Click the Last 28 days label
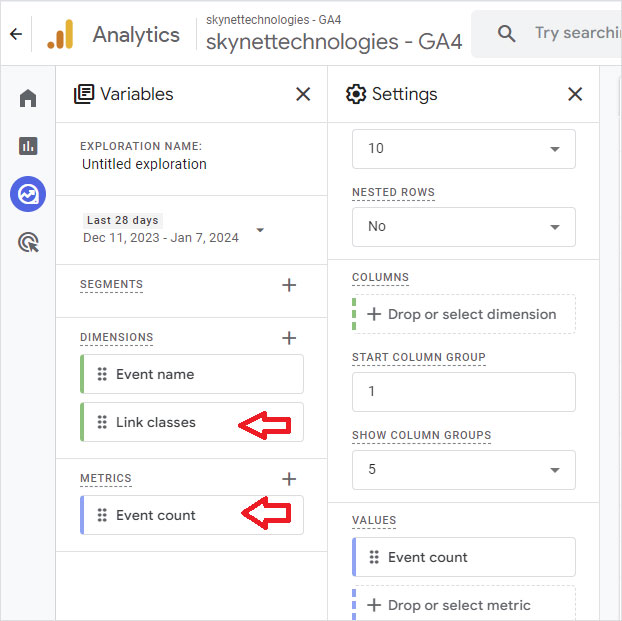Screen dimensions: 622x621 point(123,220)
